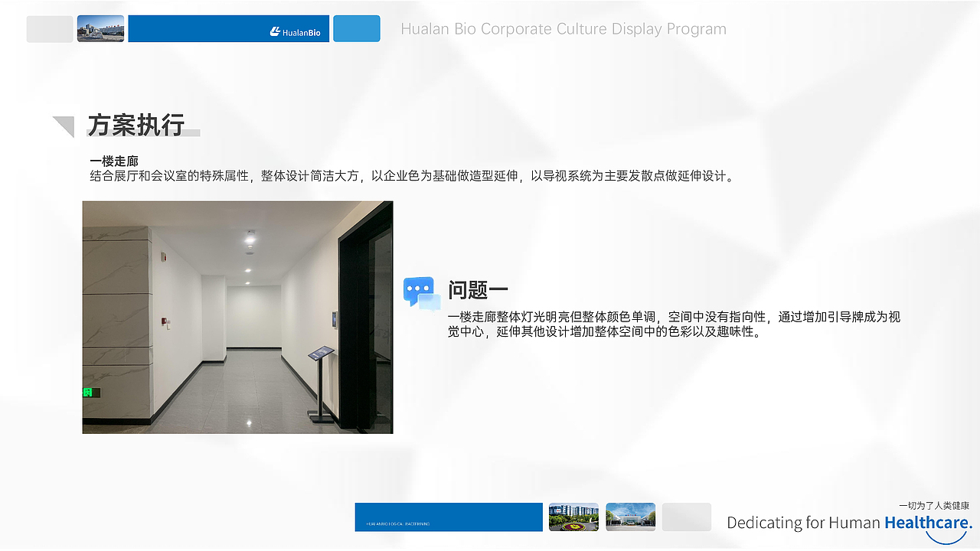Screen dimensions: 980x551
Task: Click the grey triangle marker beside 方案执行
Action: tap(64, 127)
